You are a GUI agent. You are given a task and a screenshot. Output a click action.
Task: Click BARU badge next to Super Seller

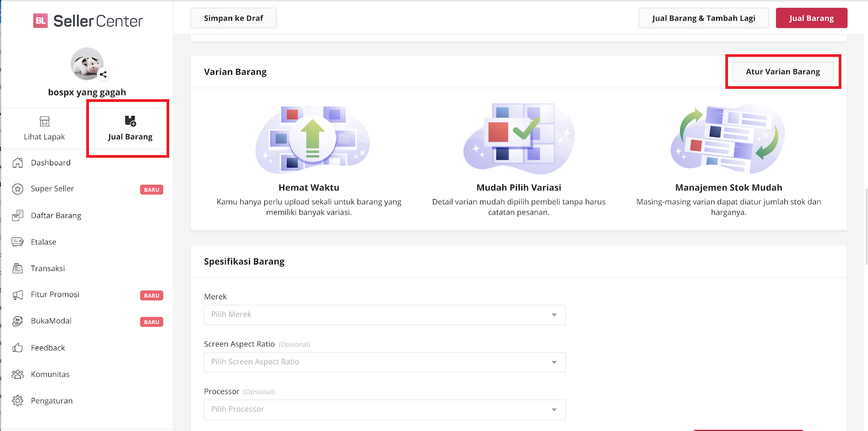152,190
